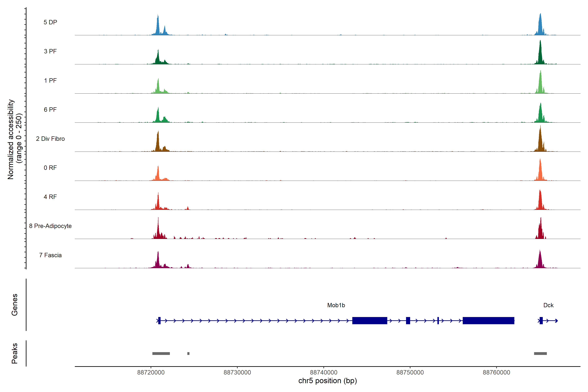Viewport: 588px width, 392px height.
Task: Click the blue 5 DP peak near Dck
Action: pos(540,27)
